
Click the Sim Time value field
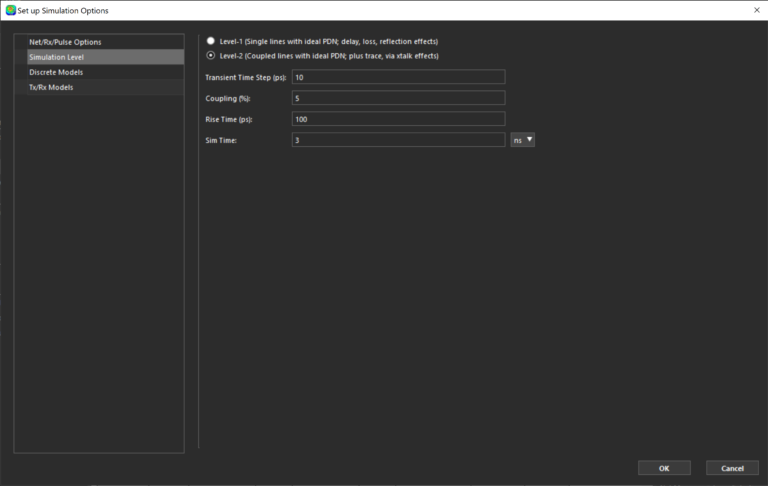point(398,140)
